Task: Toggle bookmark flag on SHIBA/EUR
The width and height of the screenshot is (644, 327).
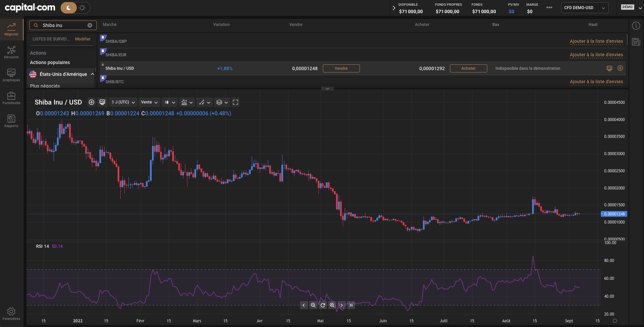Action: (x=103, y=51)
